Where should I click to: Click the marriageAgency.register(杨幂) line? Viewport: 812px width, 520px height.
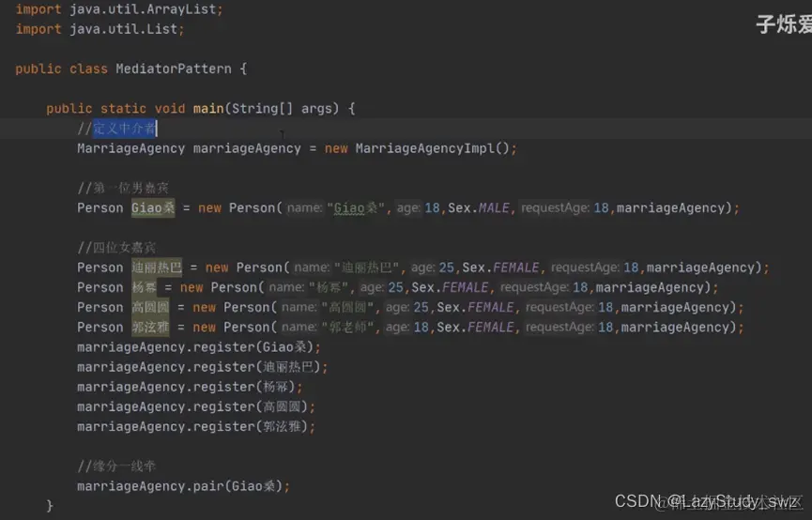coord(190,387)
